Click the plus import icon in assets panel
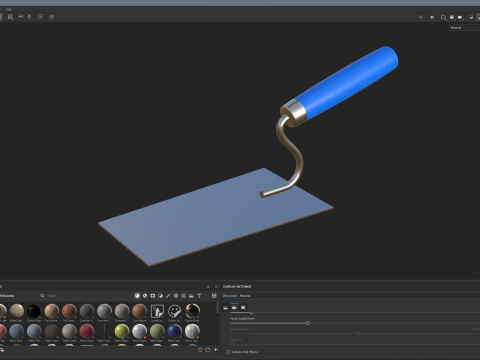This screenshot has width=480, height=360. (x=215, y=350)
